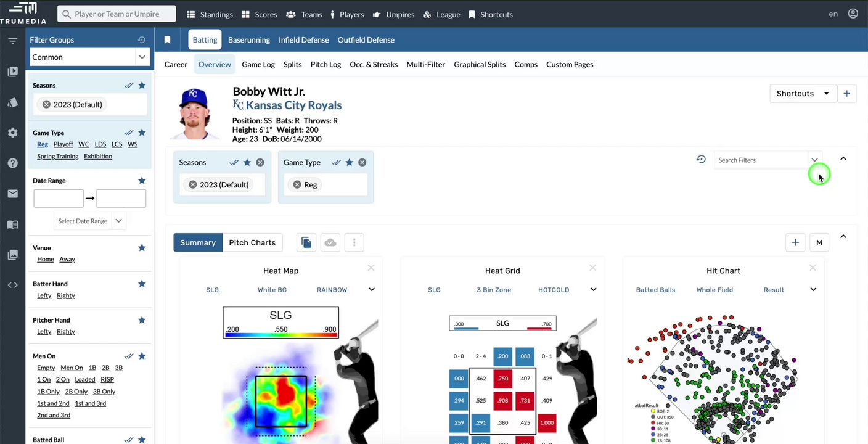Filter Men On by RISP
The height and width of the screenshot is (444, 868).
click(x=107, y=379)
